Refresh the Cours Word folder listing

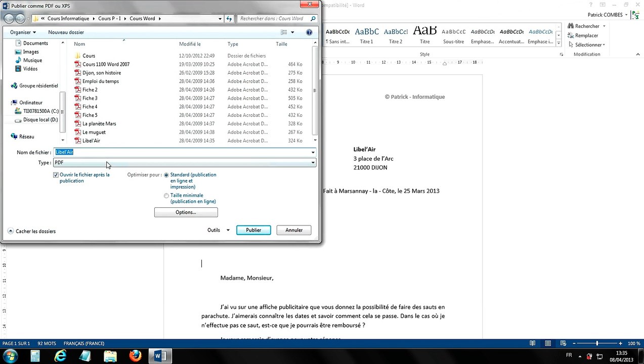point(229,19)
